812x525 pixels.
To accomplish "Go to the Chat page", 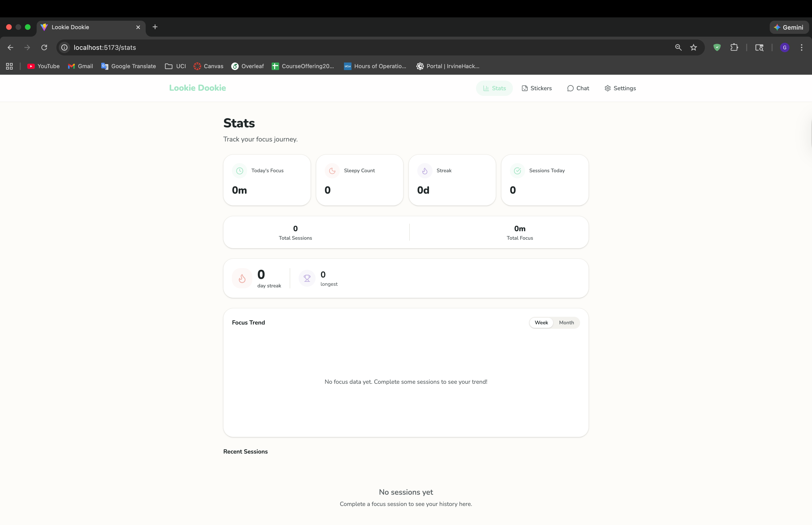I will point(578,88).
